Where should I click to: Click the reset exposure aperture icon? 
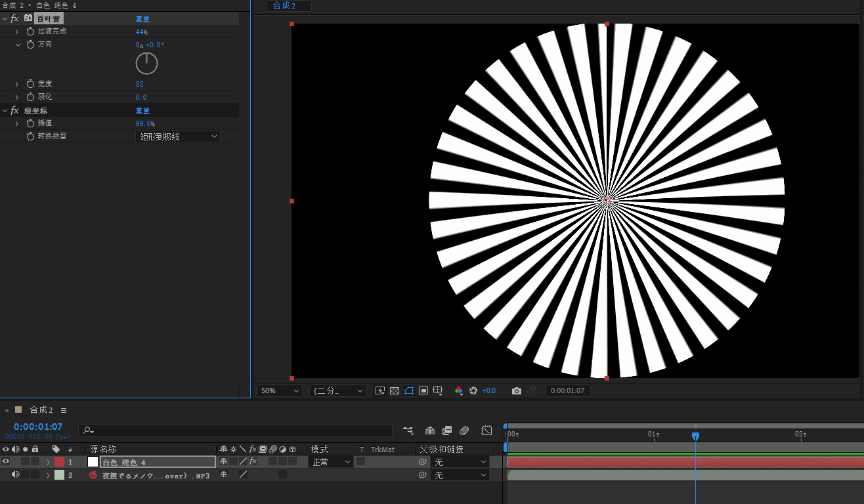pyautogui.click(x=473, y=390)
